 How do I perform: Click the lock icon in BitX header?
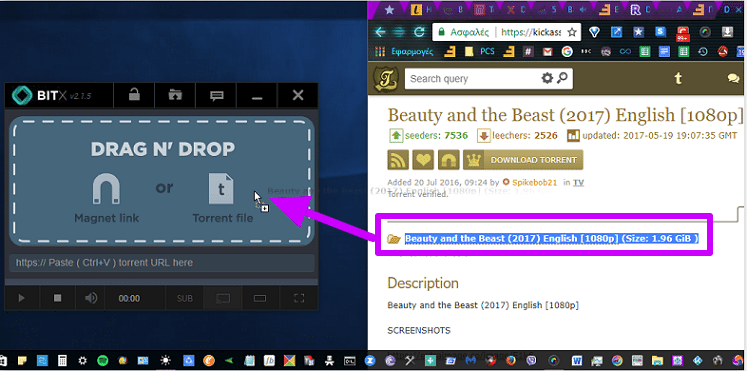tap(134, 95)
